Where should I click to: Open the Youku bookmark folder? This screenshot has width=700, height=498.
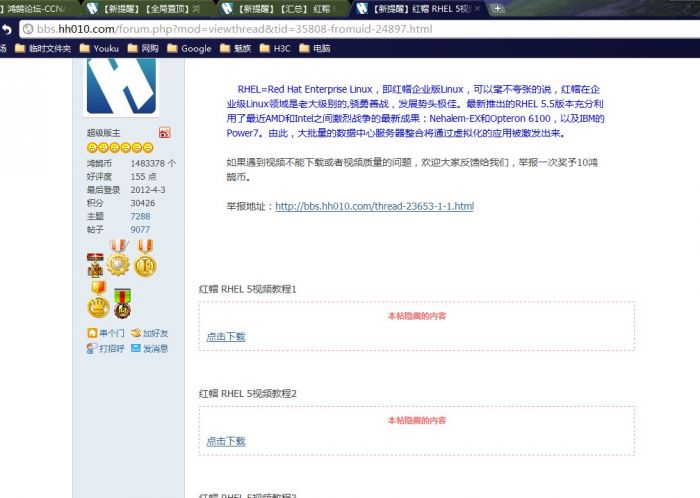click(x=99, y=48)
